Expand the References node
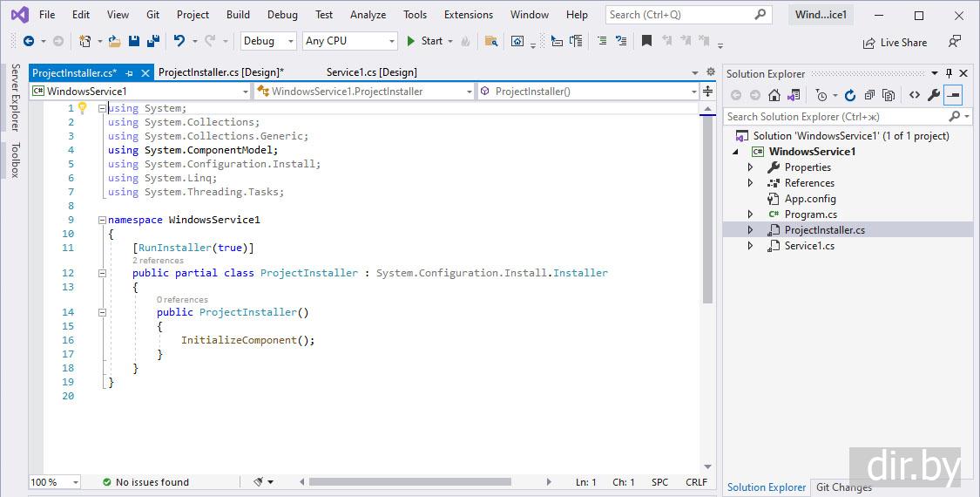Image resolution: width=980 pixels, height=497 pixels. [x=751, y=183]
